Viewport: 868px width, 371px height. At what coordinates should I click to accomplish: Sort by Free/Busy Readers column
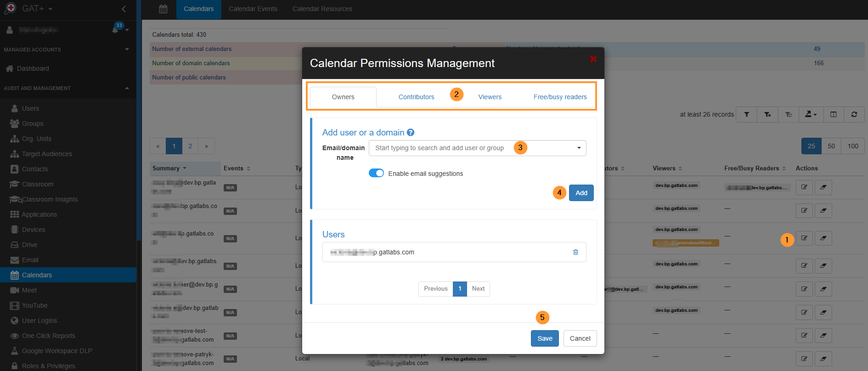[755, 168]
